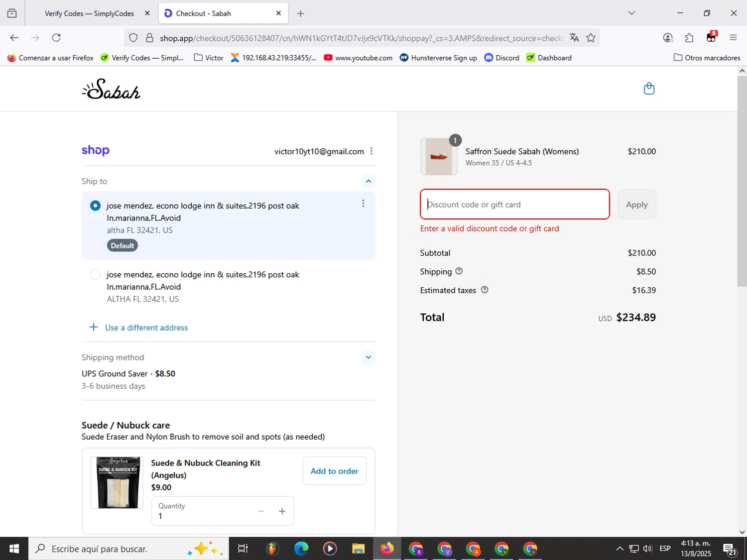Image resolution: width=747 pixels, height=560 pixels.
Task: Open Verify Codes bookmark in toolbar
Action: click(x=142, y=58)
